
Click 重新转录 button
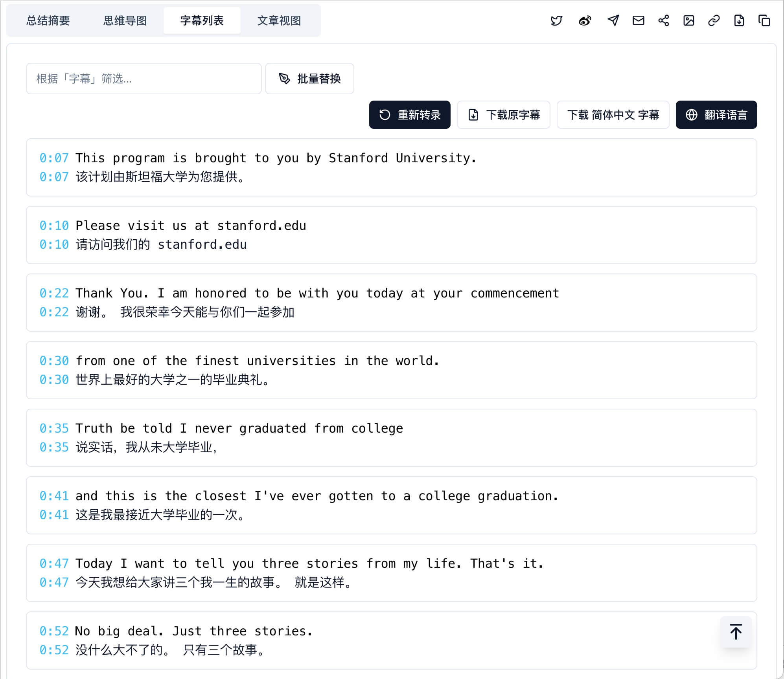(410, 115)
